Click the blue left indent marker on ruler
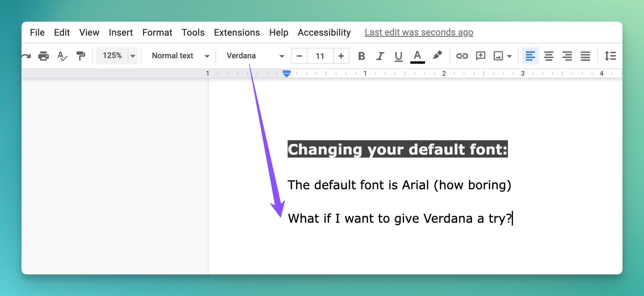The height and width of the screenshot is (296, 644). (x=287, y=74)
